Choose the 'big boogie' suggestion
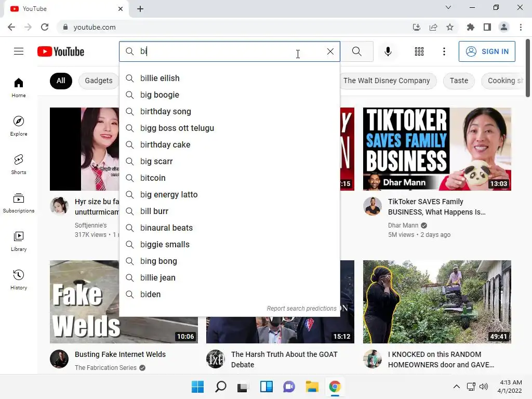The image size is (532, 399). click(x=229, y=95)
